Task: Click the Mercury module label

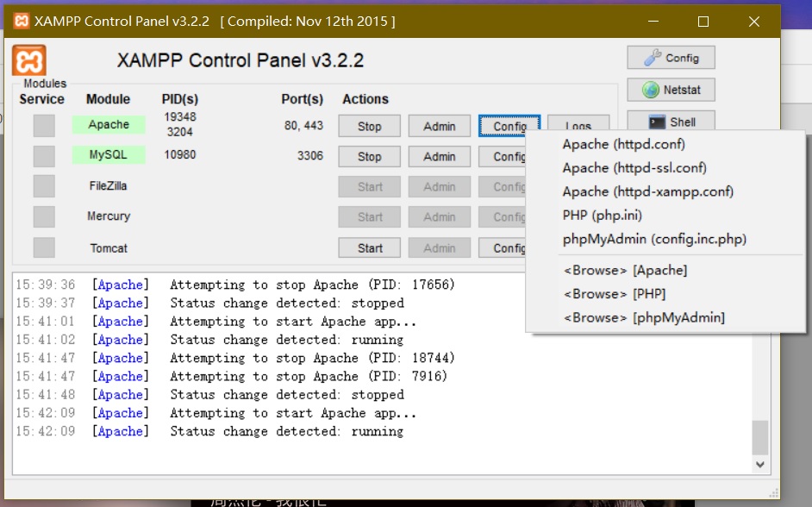Action: pos(109,216)
